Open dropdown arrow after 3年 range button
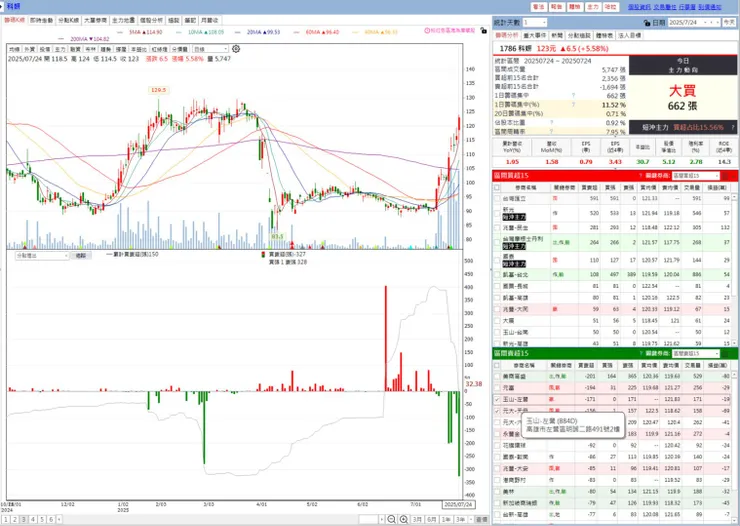The height and width of the screenshot is (526, 740). (471, 519)
